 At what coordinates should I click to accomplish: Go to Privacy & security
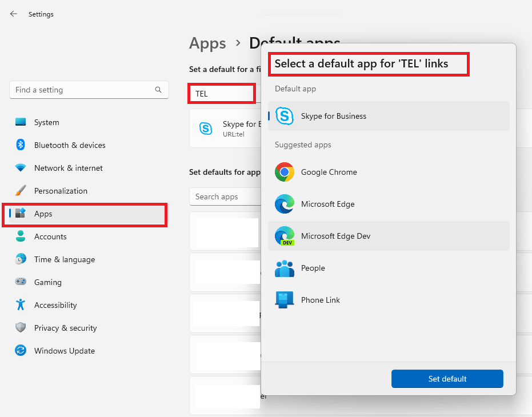[x=89, y=328]
